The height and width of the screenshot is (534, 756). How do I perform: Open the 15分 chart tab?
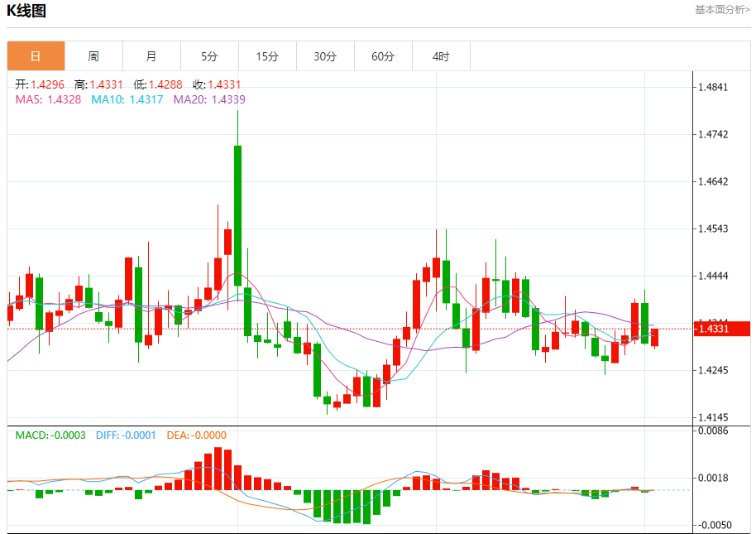(x=267, y=56)
